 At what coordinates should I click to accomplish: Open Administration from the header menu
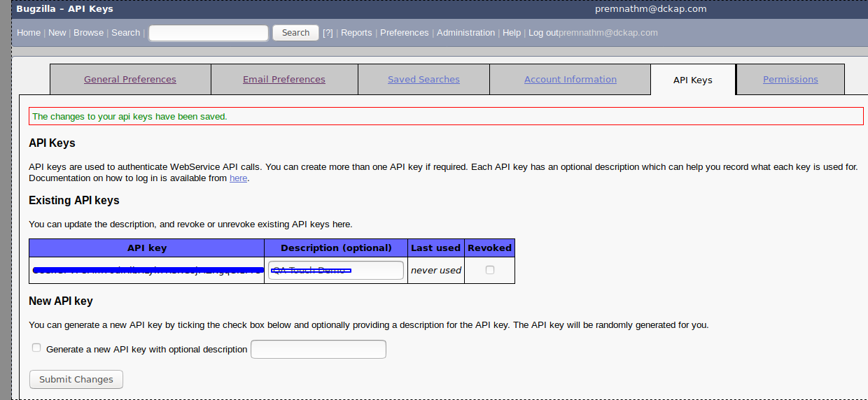pyautogui.click(x=466, y=33)
